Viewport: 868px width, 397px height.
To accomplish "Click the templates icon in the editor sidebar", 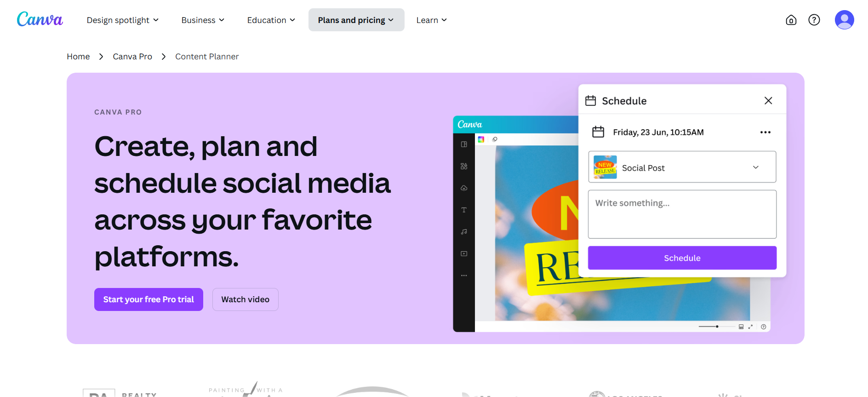I will click(464, 144).
